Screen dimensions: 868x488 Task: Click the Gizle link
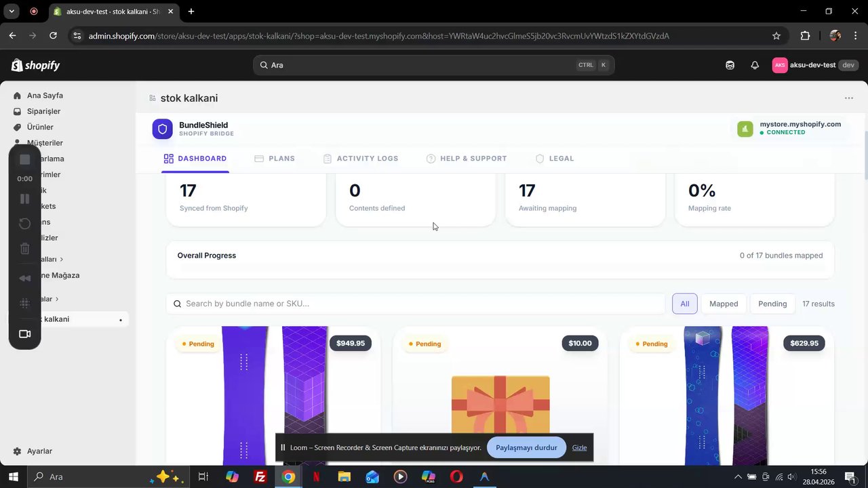point(579,447)
